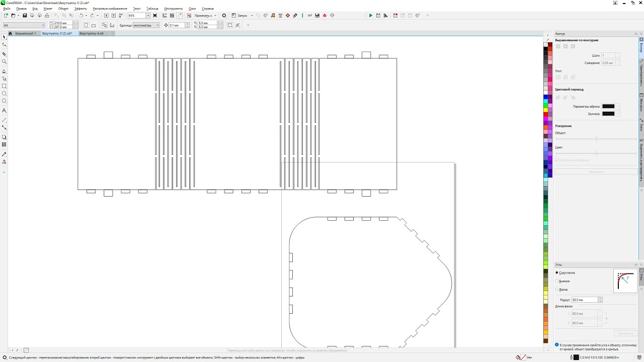Open the units миллиметры dropdown
Screen dimensions: 644x362
click(x=146, y=25)
